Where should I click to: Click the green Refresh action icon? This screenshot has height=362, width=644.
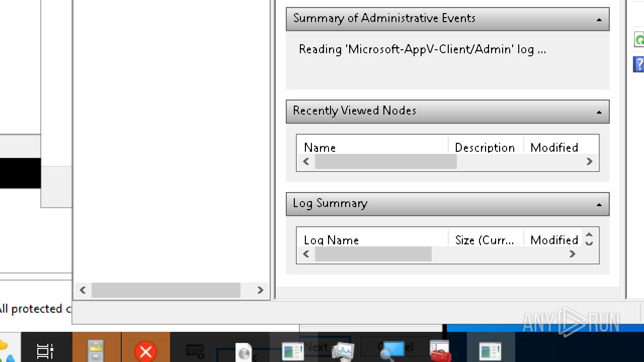tap(639, 40)
